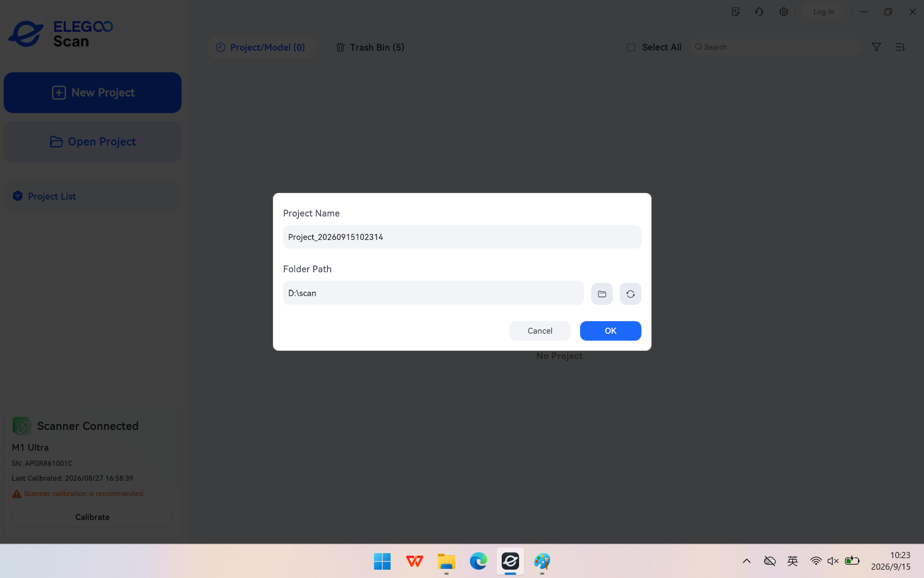Click the reset path refresh icon

click(631, 294)
